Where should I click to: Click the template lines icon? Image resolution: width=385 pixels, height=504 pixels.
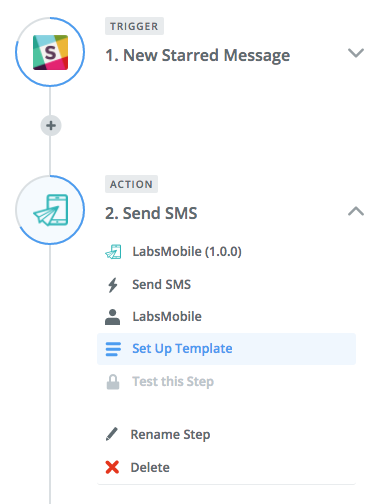[x=113, y=349]
